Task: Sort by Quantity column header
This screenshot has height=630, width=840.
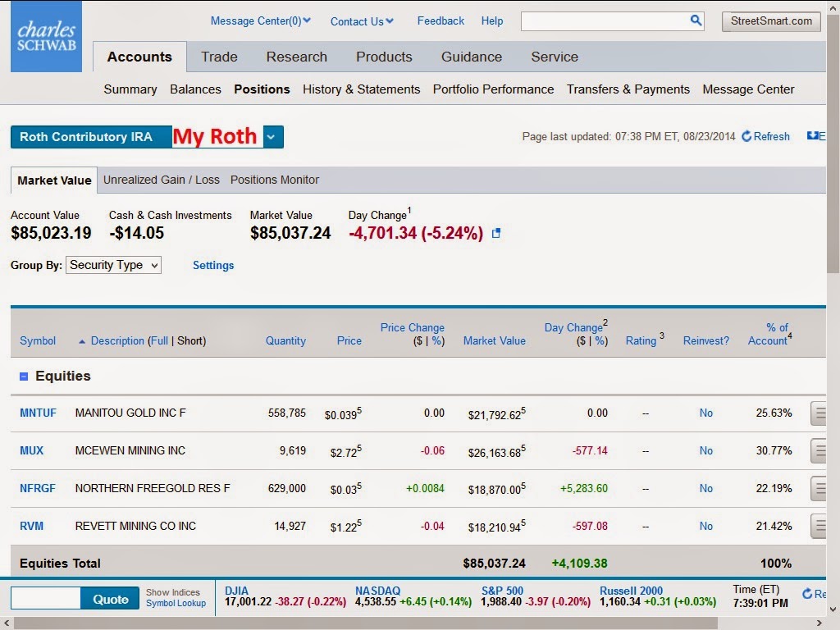Action: pos(285,340)
